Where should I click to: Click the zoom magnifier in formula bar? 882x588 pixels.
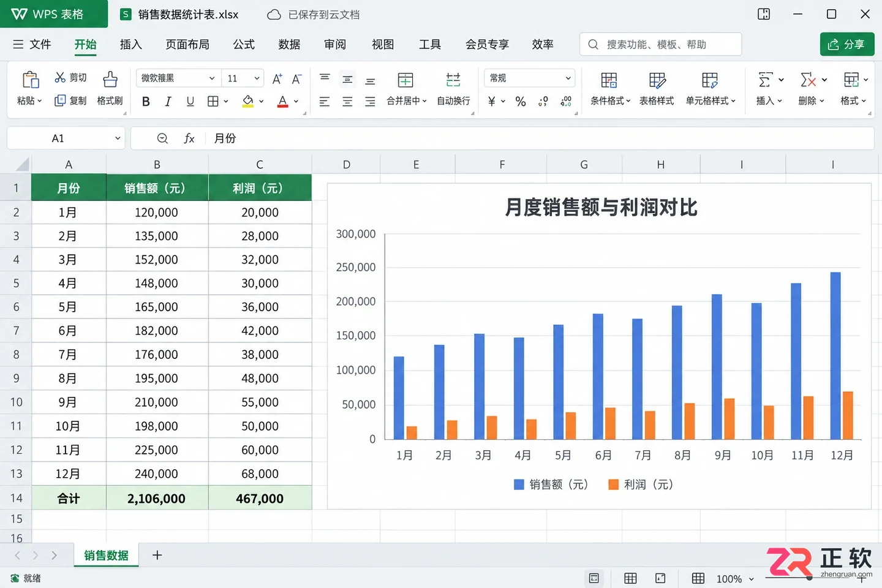coord(162,138)
